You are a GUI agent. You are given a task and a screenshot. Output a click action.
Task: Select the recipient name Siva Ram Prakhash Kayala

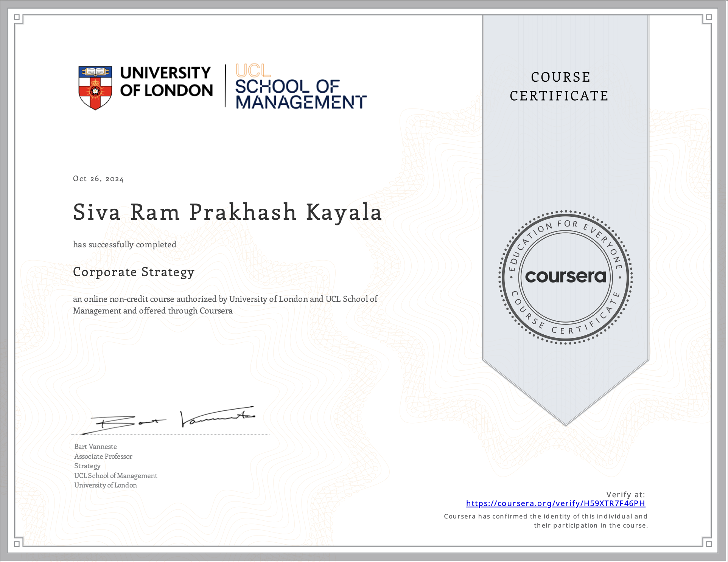(227, 213)
